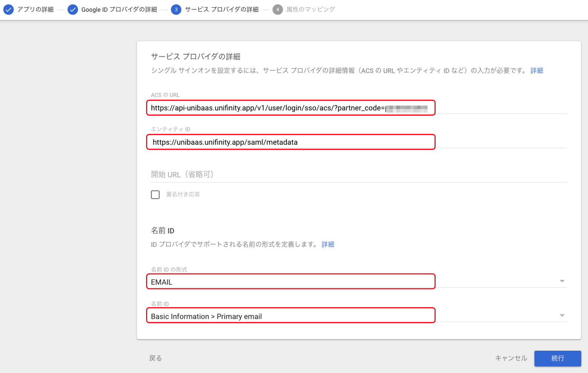Click the ACS の URL input field
Image resolution: width=588 pixels, height=373 pixels.
coord(290,108)
